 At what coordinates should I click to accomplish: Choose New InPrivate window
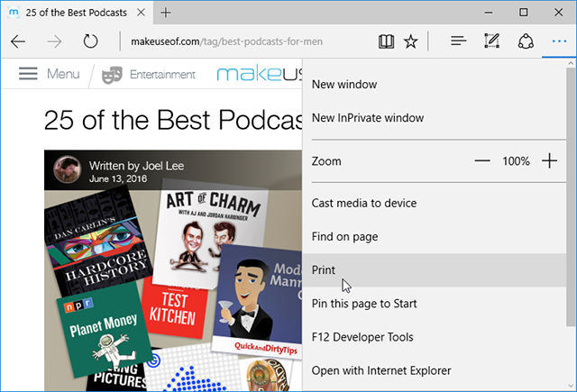[367, 117]
